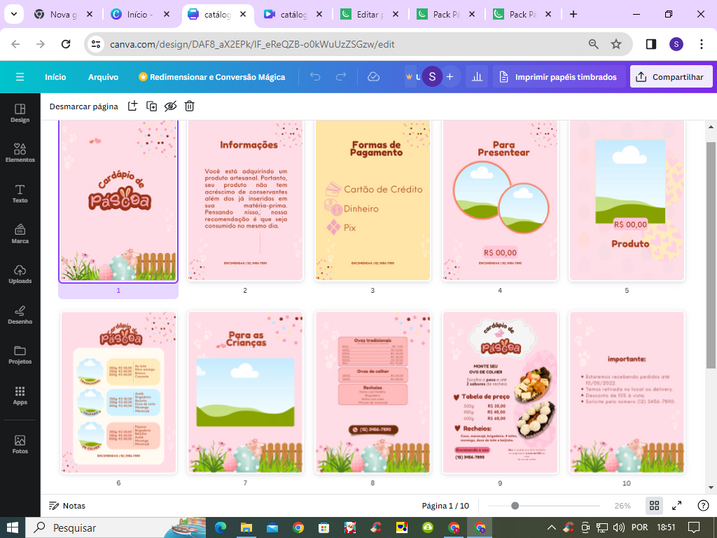Expand the Arquivo menu
Screen dimensions: 717x538
[x=103, y=77]
